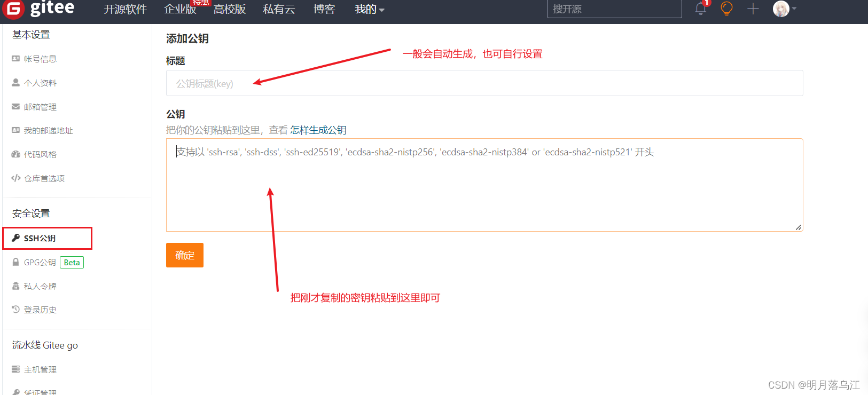Image resolution: width=868 pixels, height=395 pixels.
Task: Open 代码风格 settings
Action: coord(40,154)
